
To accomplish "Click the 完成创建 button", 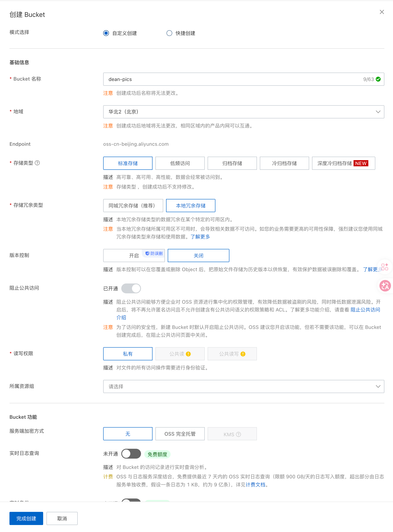I will (26, 518).
